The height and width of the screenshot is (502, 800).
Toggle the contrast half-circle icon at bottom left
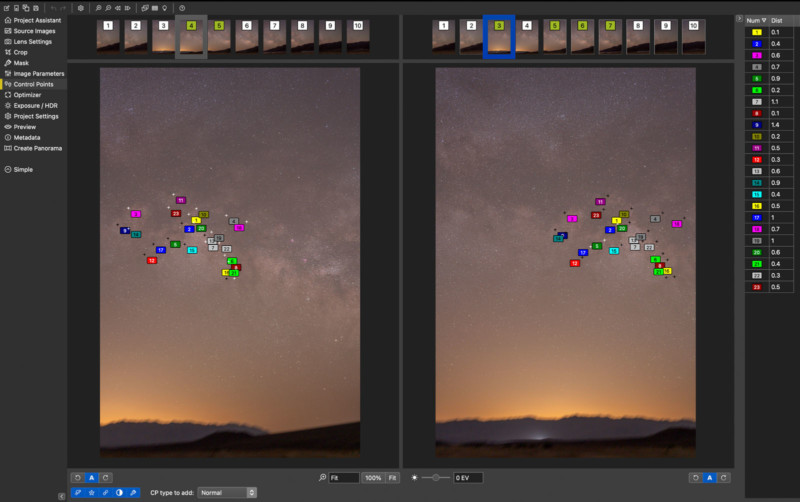[119, 492]
